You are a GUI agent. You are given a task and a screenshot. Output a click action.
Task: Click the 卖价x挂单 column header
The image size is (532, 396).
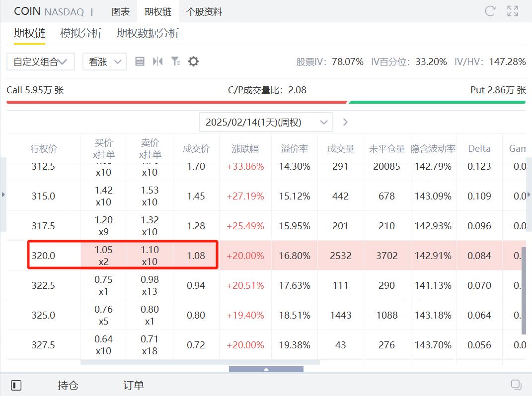click(150, 148)
